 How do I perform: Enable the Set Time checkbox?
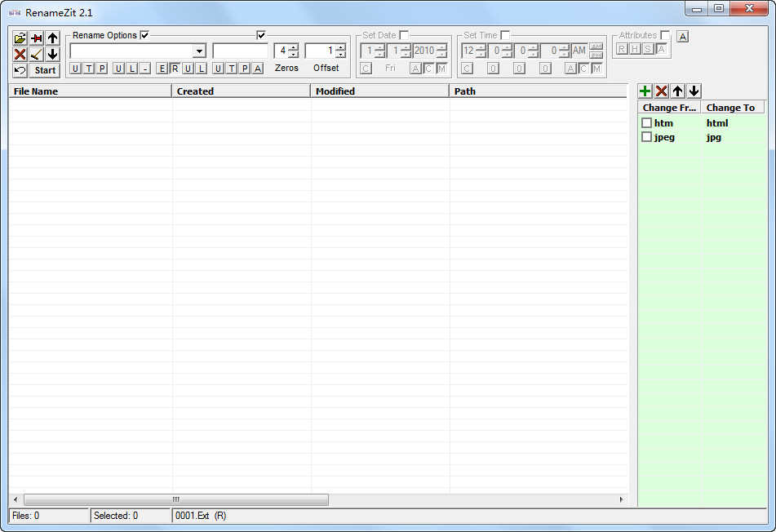click(505, 35)
